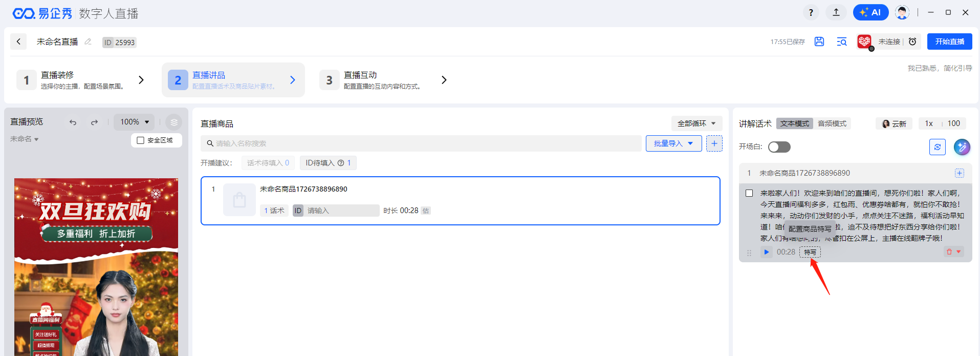Check the script paragraph checkbox

click(x=749, y=193)
